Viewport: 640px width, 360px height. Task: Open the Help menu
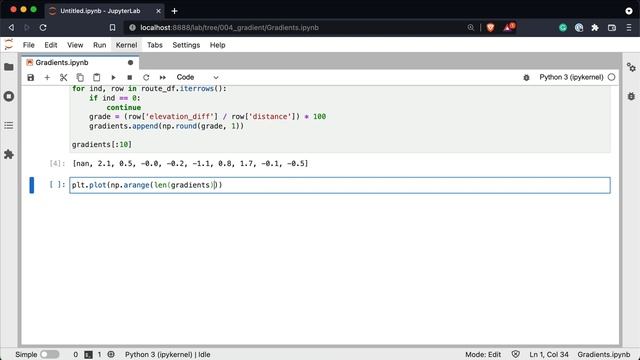(218, 45)
